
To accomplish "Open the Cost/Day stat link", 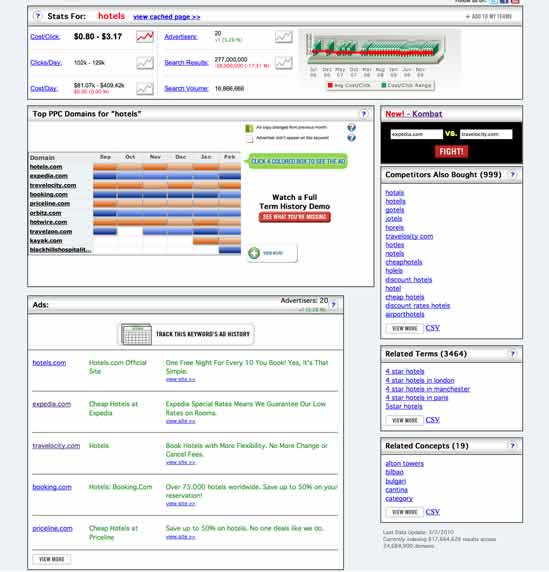I will pos(44,88).
